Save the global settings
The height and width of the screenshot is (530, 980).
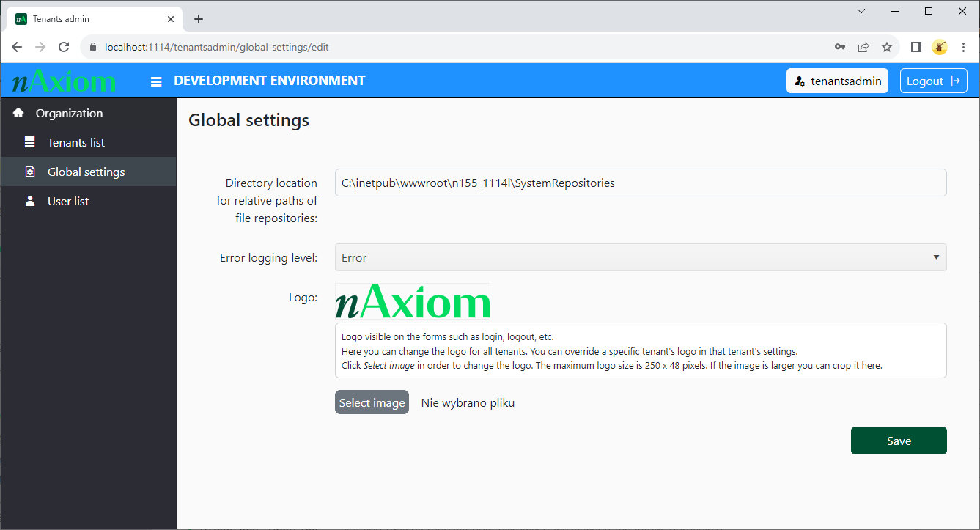[899, 441]
